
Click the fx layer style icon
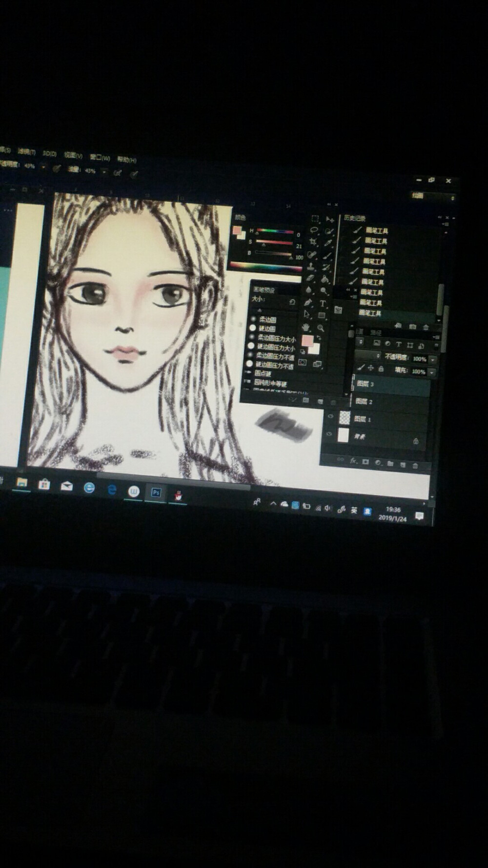click(353, 461)
